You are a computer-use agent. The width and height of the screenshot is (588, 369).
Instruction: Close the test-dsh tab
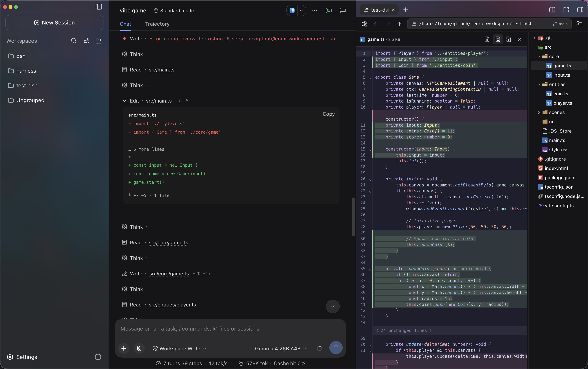pyautogui.click(x=393, y=10)
